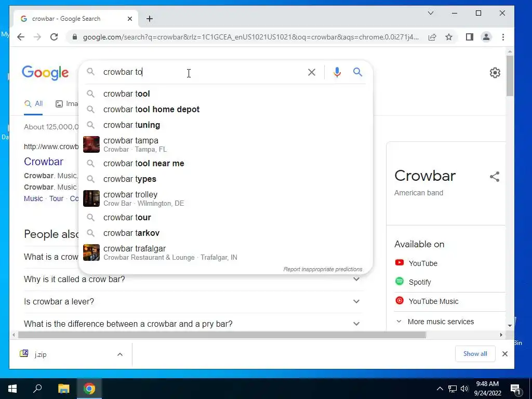Click inside the search field containing 'crowbar to'

tap(200, 72)
